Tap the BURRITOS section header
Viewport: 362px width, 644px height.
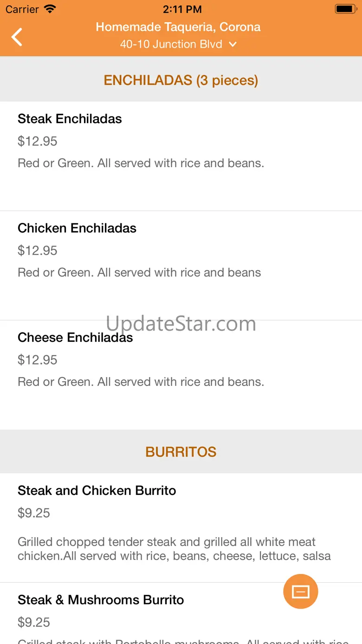[x=181, y=452]
